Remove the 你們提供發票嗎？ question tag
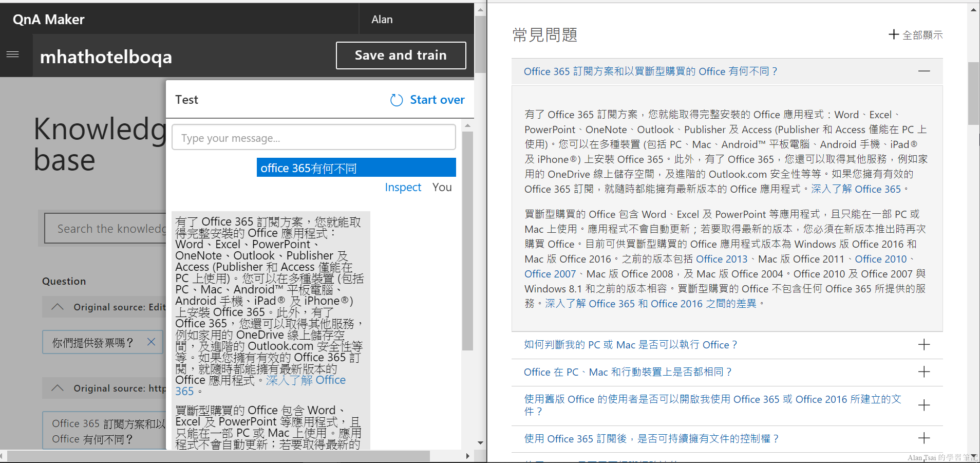The height and width of the screenshot is (463, 980). (x=151, y=342)
